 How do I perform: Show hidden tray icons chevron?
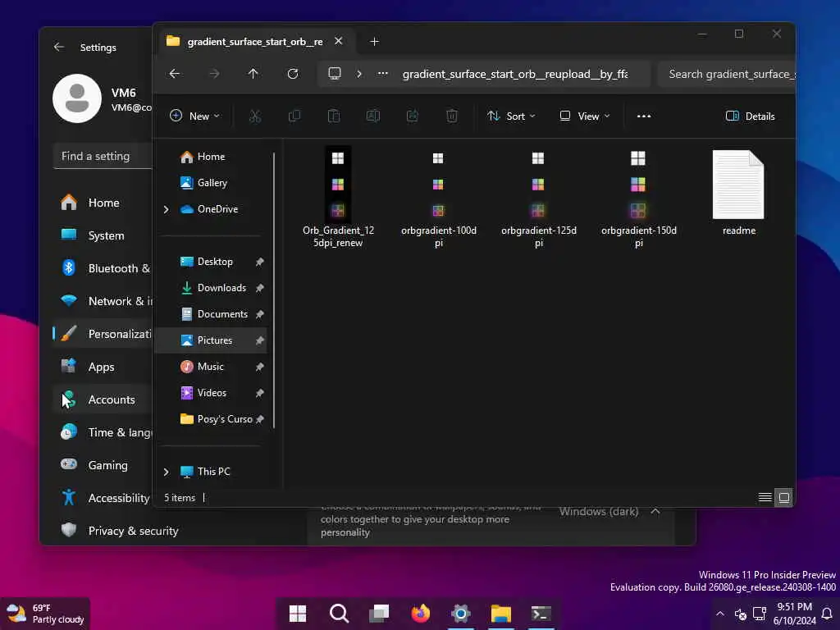tap(720, 614)
